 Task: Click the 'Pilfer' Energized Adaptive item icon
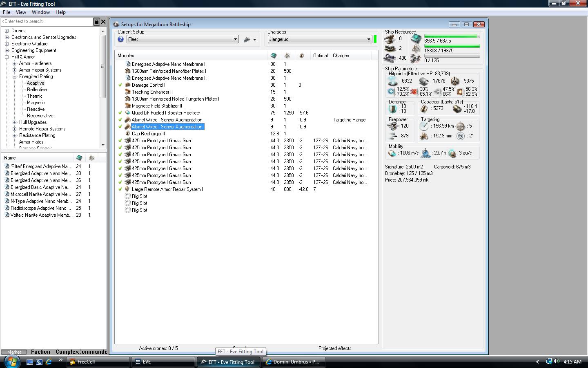click(7, 166)
